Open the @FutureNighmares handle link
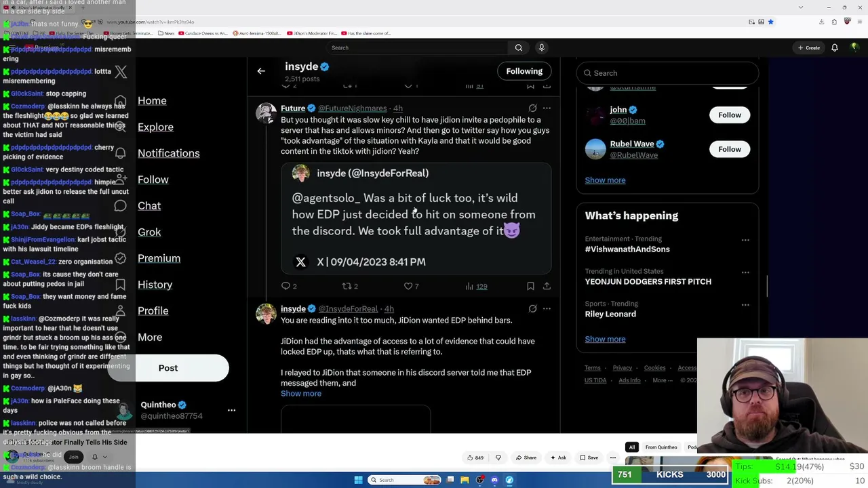The width and height of the screenshot is (868, 488). [352, 108]
